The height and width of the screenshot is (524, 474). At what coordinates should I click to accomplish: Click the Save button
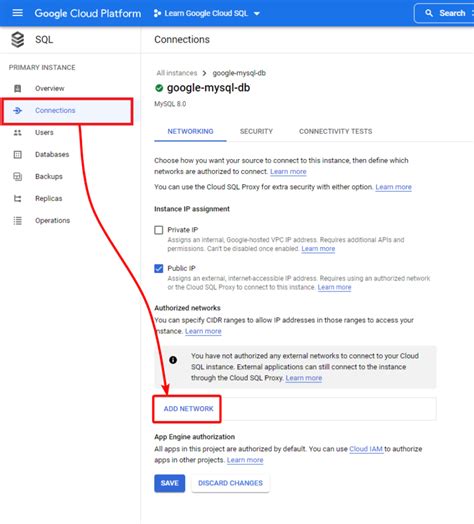169,483
